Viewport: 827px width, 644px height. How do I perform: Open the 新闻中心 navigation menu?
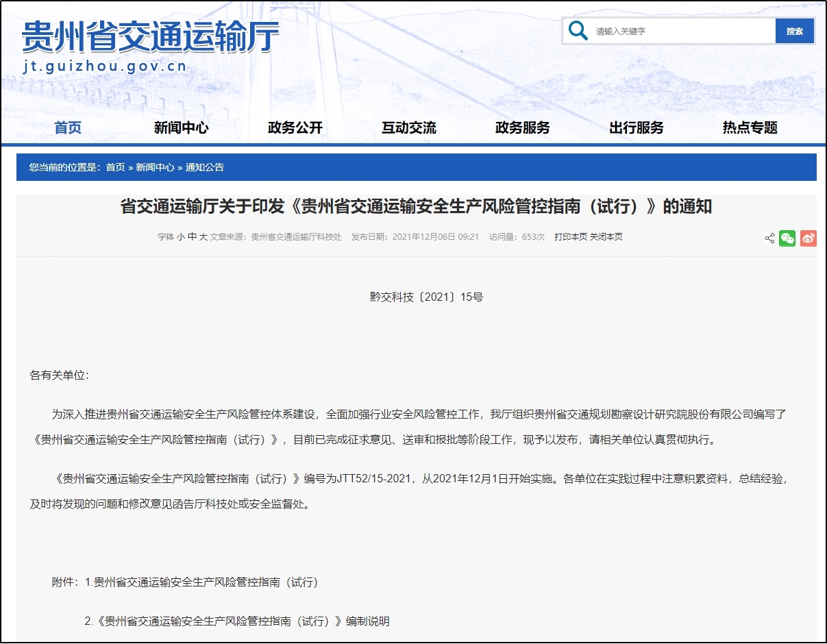182,127
